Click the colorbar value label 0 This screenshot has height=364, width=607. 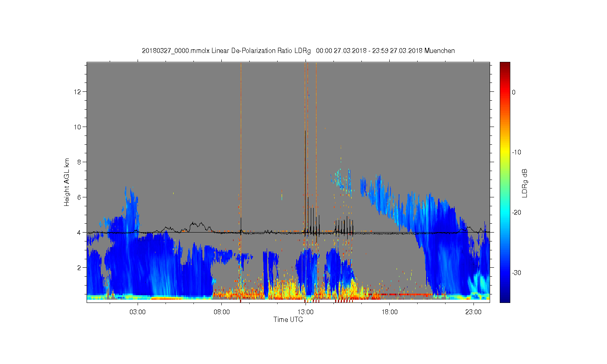(514, 92)
